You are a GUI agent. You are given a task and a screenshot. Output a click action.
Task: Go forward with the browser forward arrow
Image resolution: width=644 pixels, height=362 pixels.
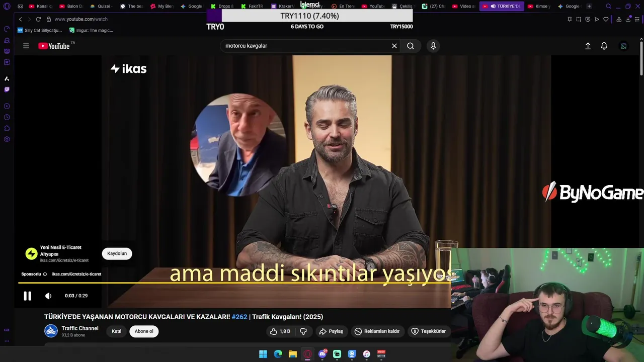29,19
